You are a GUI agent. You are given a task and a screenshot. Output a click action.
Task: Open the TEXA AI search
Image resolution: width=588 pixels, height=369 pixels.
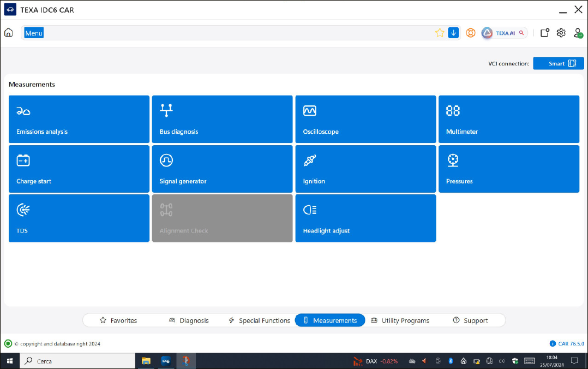coord(504,33)
